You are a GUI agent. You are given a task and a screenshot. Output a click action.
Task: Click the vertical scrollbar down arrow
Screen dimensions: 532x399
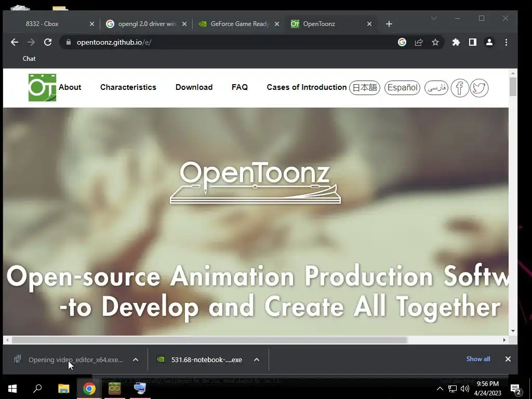click(x=513, y=331)
